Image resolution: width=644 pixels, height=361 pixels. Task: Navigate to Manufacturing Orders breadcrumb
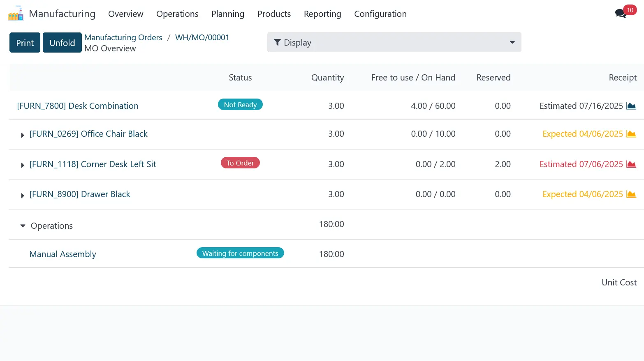(123, 37)
